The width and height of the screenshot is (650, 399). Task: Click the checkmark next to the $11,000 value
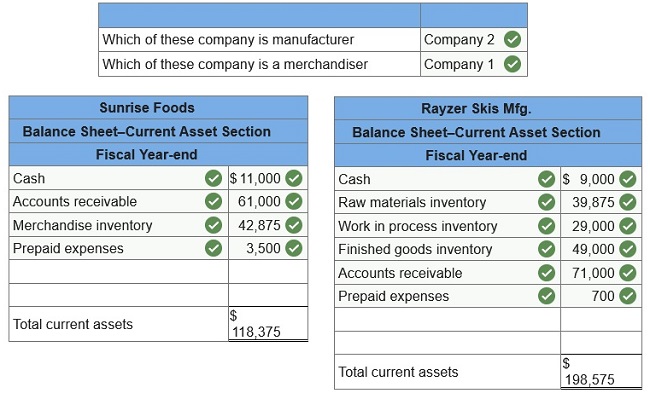[x=293, y=178]
